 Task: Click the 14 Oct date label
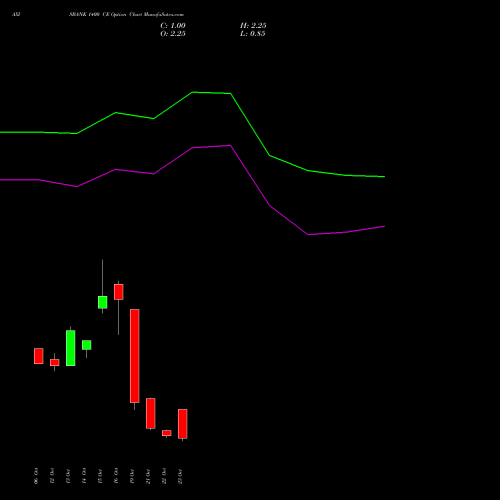coord(84,476)
